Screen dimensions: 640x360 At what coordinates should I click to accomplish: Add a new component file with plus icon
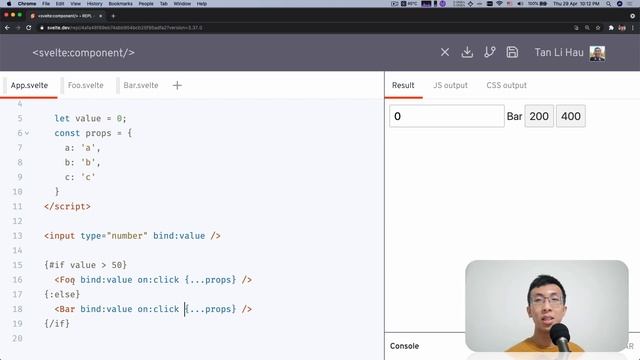tap(177, 85)
